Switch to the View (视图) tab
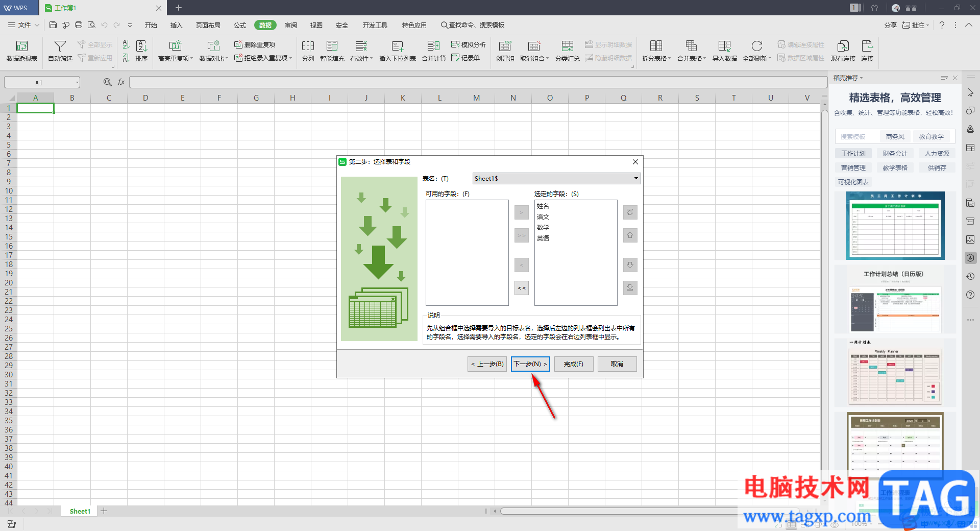 [316, 25]
